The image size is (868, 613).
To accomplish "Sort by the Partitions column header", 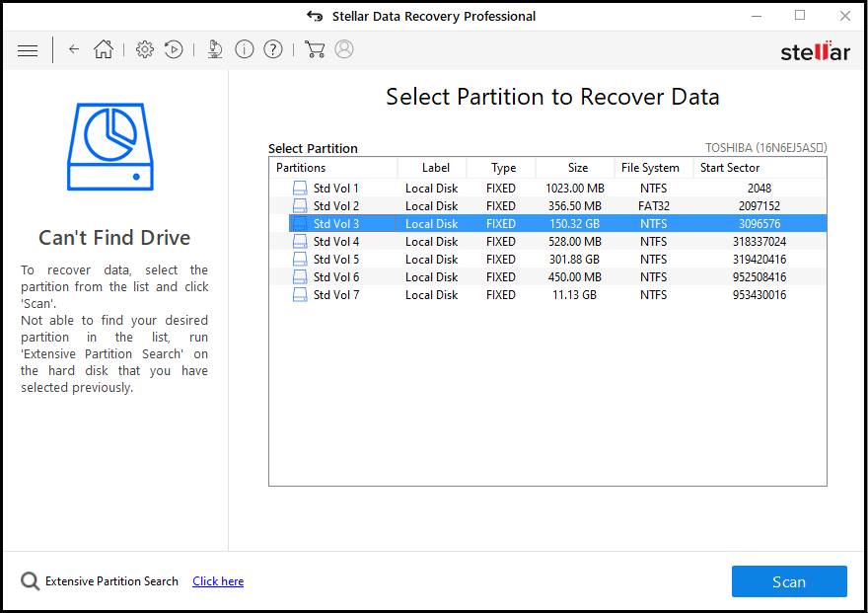I will (333, 168).
